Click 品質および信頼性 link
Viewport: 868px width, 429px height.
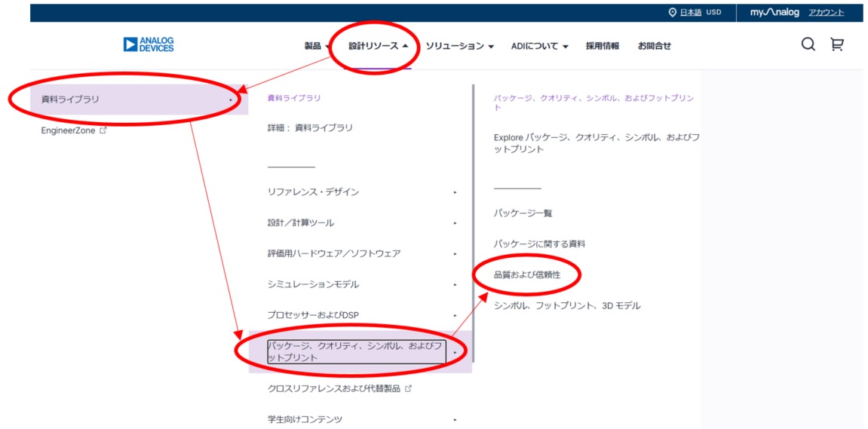[x=527, y=275]
